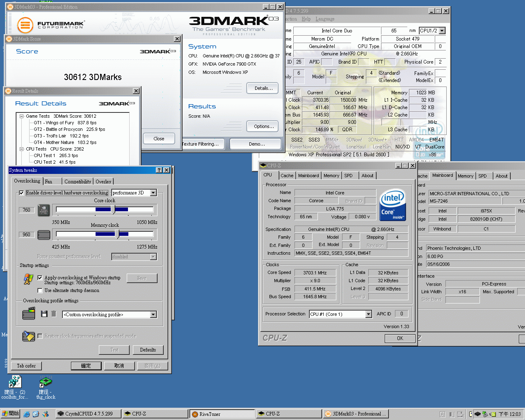Confirm System tweaks with 確定 button

[86, 366]
